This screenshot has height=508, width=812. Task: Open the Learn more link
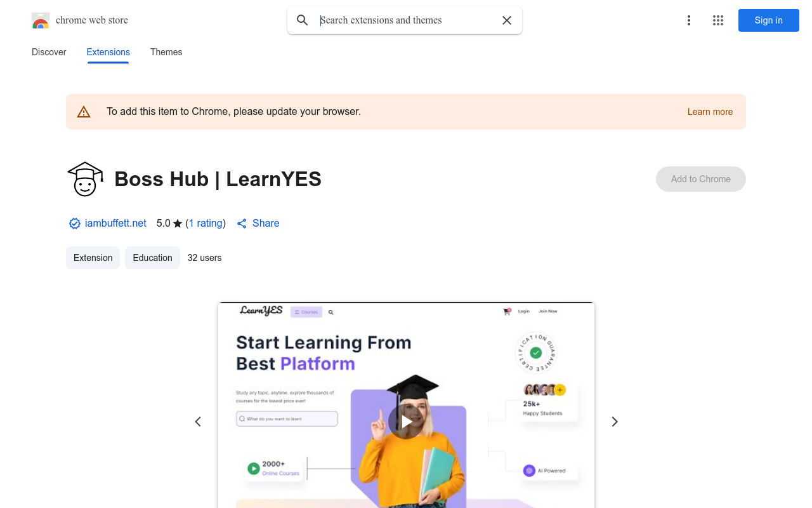[710, 112]
